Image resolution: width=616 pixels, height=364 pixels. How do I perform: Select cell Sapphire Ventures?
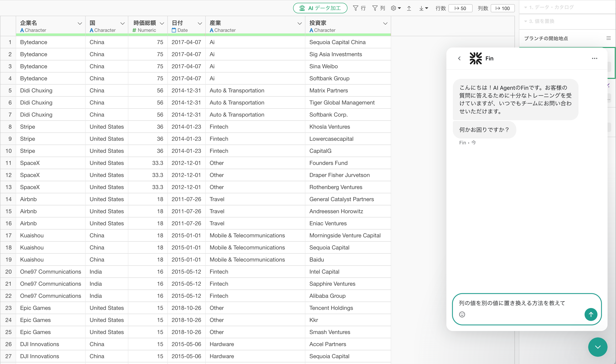(348, 284)
